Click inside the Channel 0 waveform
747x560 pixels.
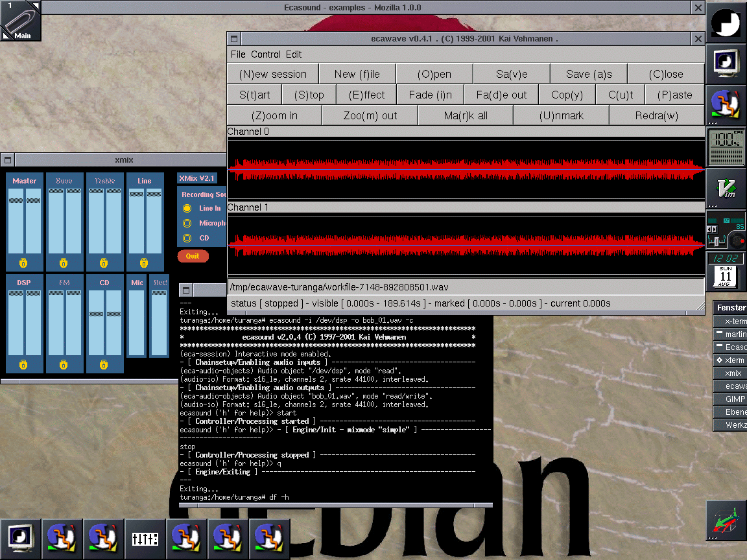[466, 169]
